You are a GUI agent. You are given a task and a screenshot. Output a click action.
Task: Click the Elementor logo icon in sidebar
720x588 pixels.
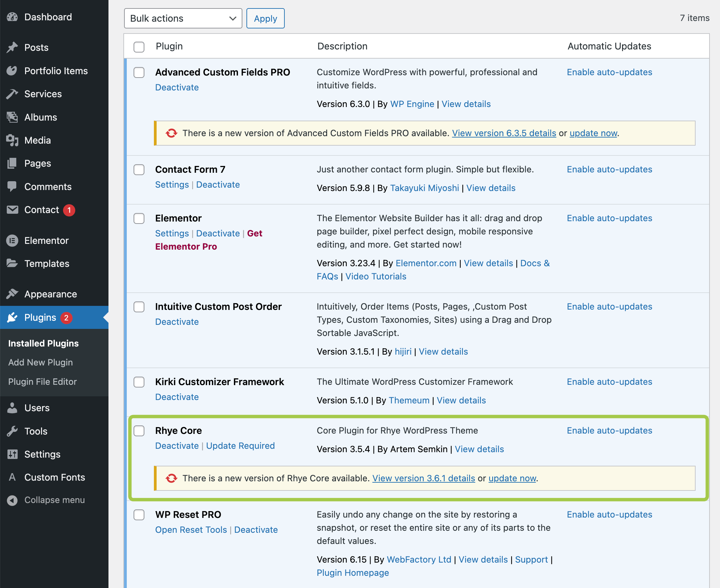point(12,240)
